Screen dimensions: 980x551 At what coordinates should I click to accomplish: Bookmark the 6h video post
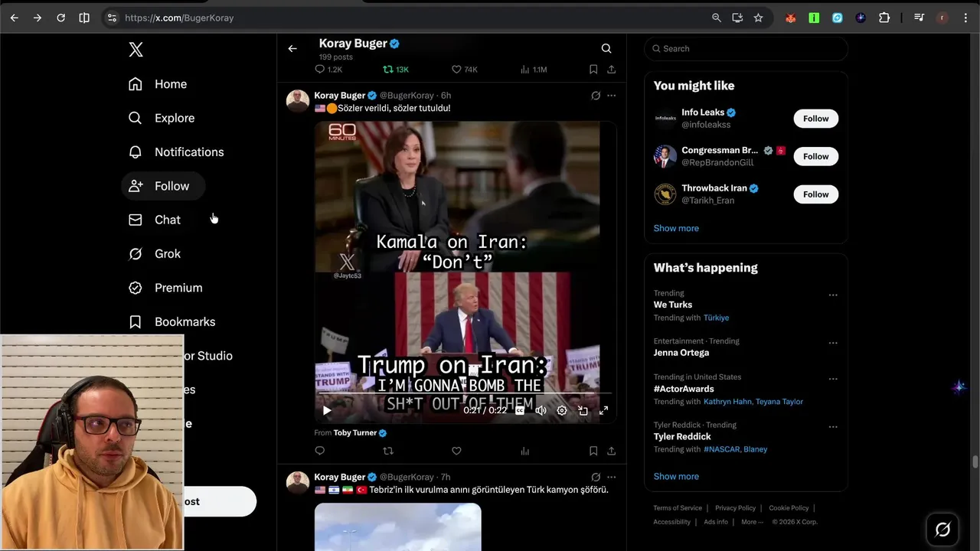(x=593, y=451)
